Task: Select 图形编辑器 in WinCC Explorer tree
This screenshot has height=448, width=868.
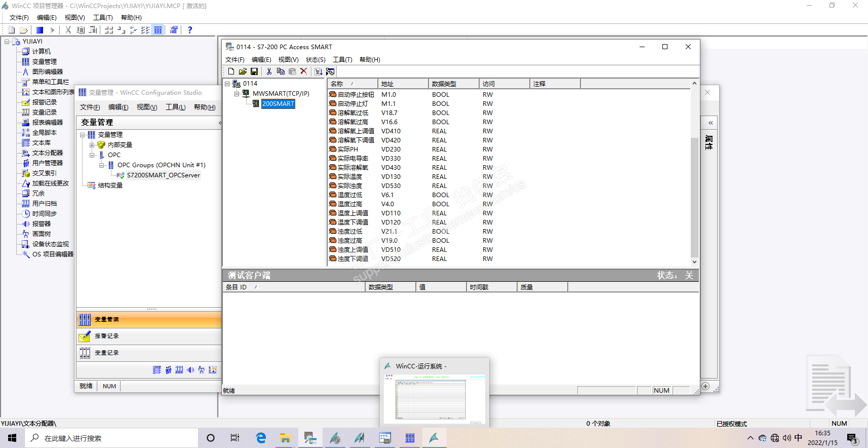Action: click(x=48, y=72)
